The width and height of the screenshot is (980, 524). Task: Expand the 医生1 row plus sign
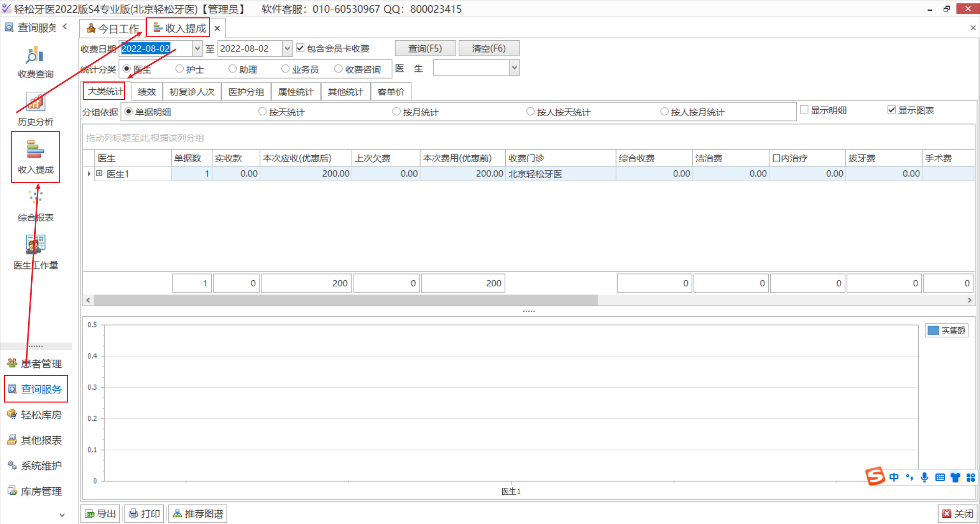pyautogui.click(x=100, y=173)
